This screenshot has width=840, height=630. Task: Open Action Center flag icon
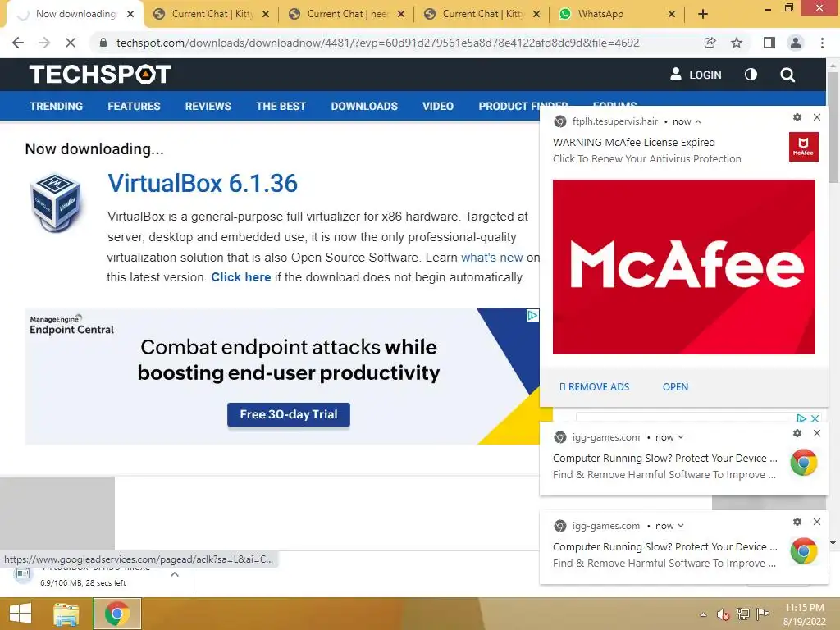pos(763,614)
